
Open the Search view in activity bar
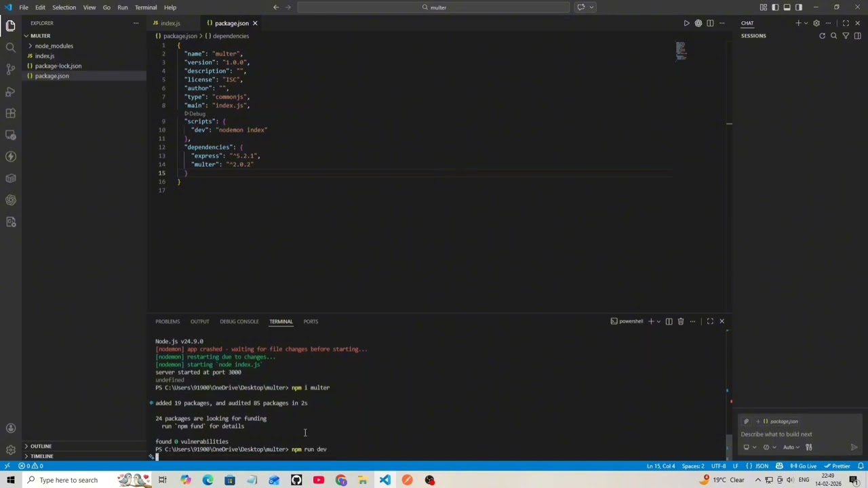[10, 47]
